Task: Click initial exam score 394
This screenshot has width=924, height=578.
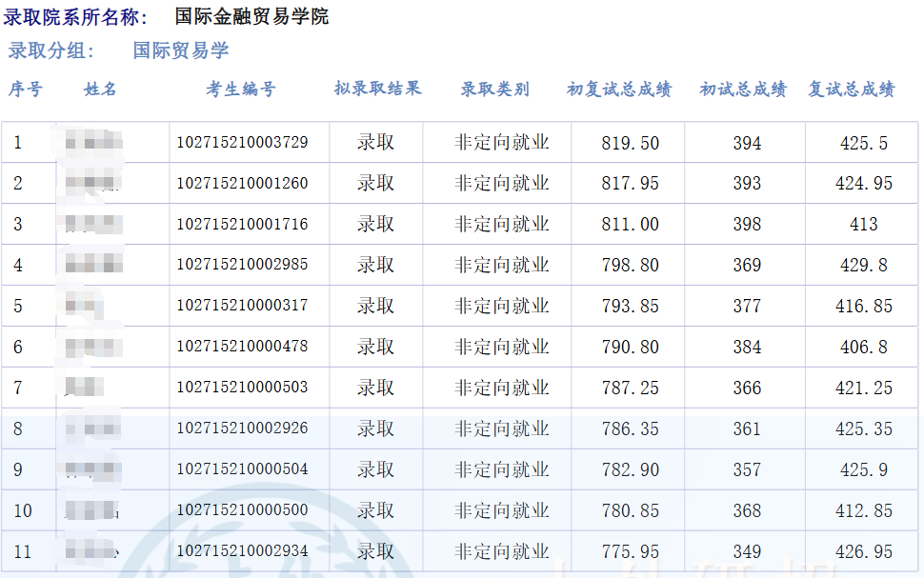Action: click(x=747, y=143)
